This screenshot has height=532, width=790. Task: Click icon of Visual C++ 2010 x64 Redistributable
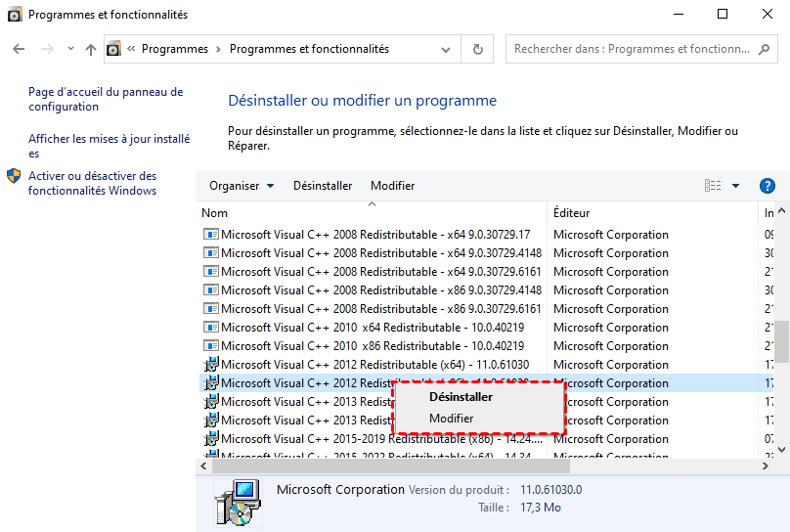point(210,328)
